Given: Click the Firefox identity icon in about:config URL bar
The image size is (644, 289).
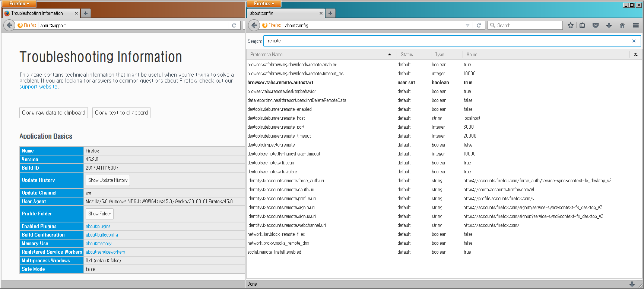Looking at the screenshot, I should coord(272,25).
